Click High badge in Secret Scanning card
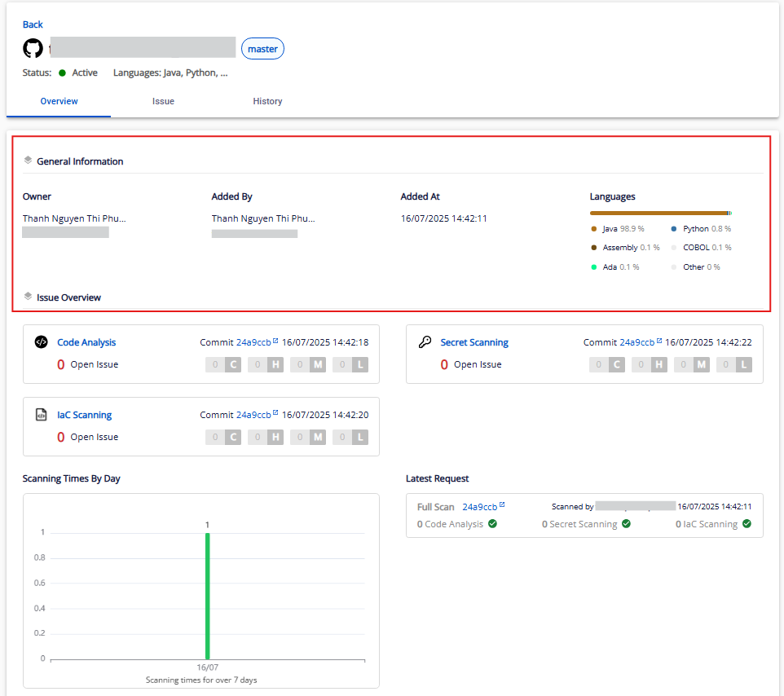784x696 pixels. tap(650, 364)
